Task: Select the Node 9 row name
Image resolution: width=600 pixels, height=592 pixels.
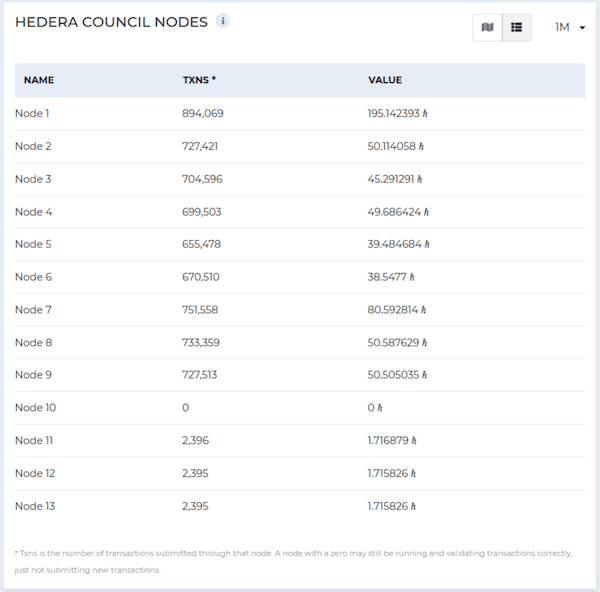Action: click(x=33, y=375)
